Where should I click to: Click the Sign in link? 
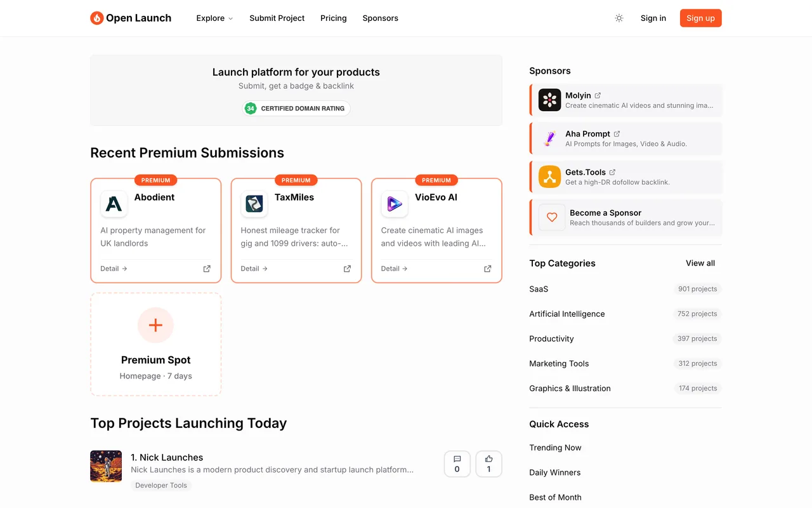(x=653, y=18)
